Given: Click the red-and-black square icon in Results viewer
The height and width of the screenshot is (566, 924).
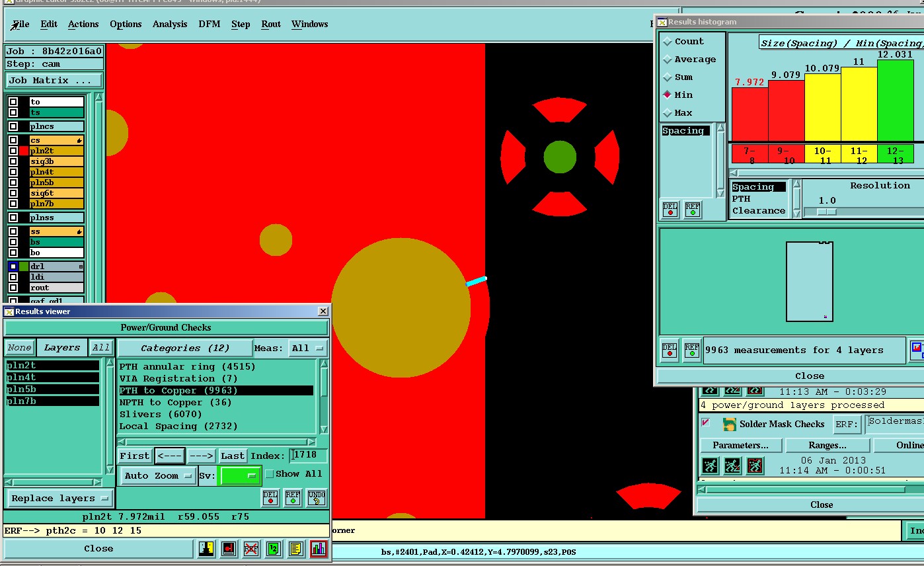Looking at the screenshot, I should click(229, 549).
